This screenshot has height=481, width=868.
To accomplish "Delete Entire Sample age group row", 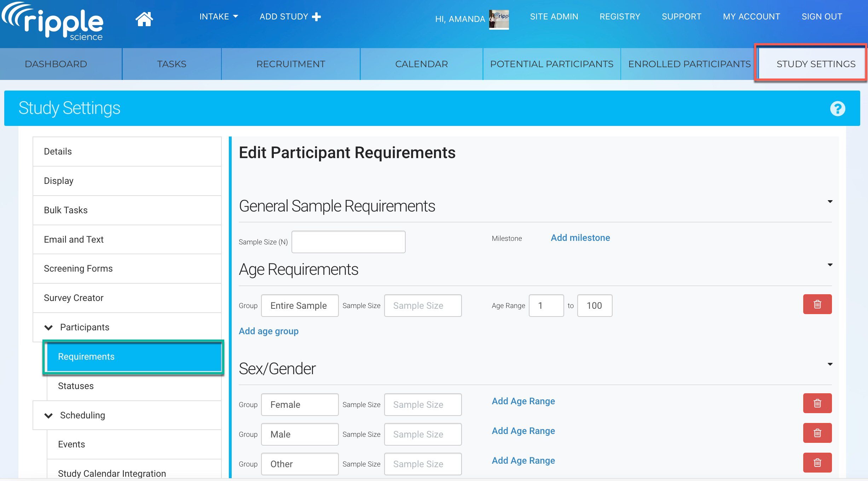I will click(817, 304).
